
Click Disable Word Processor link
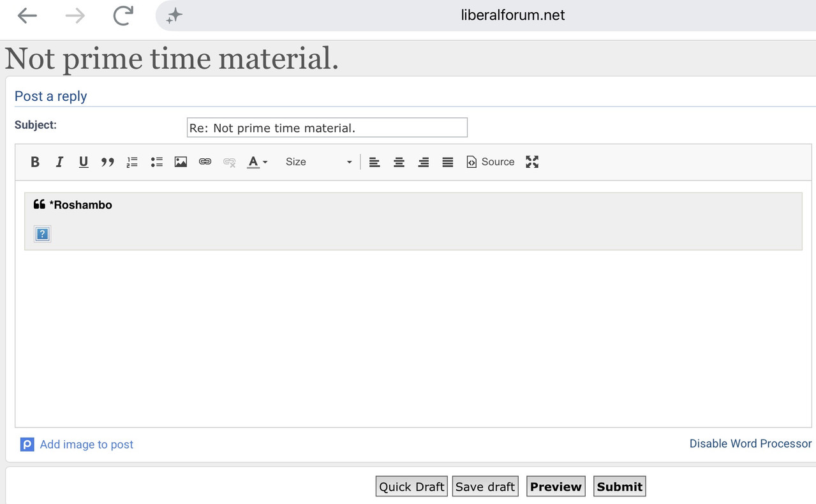750,443
